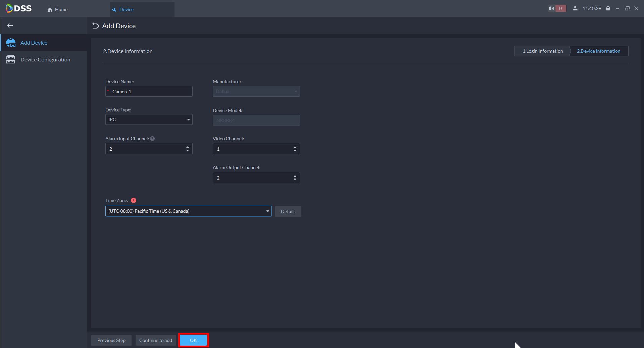Image resolution: width=644 pixels, height=348 pixels.
Task: Click the alarm speaker icon in title bar
Action: (551, 8)
